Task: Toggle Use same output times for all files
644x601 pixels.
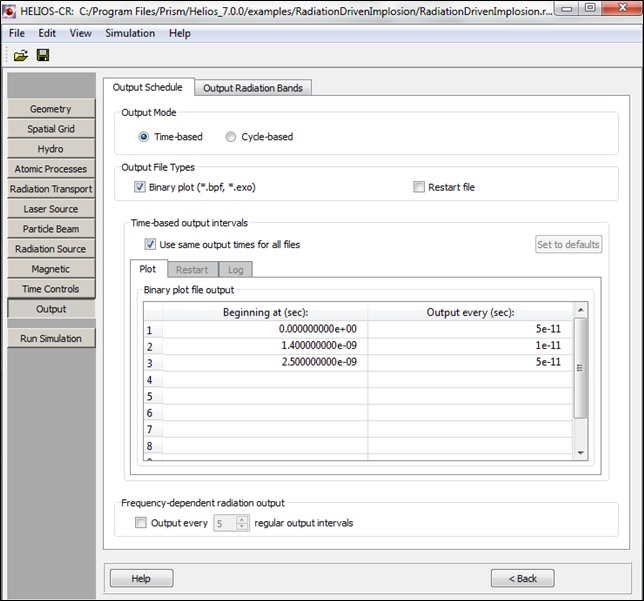Action: [x=150, y=244]
